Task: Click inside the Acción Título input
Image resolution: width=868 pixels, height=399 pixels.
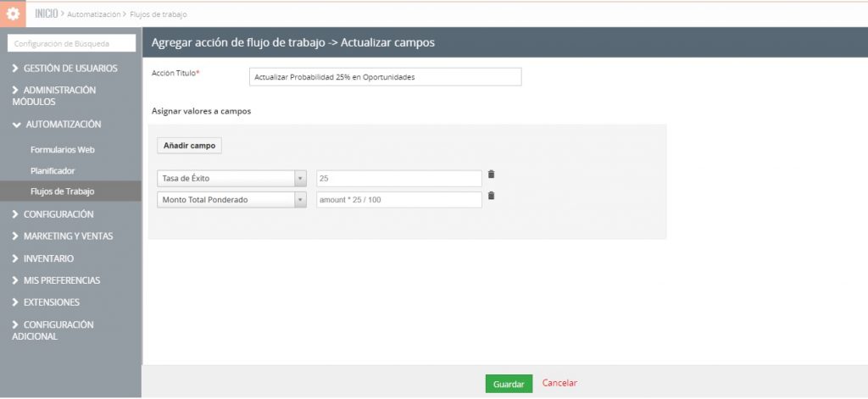Action: click(x=385, y=77)
